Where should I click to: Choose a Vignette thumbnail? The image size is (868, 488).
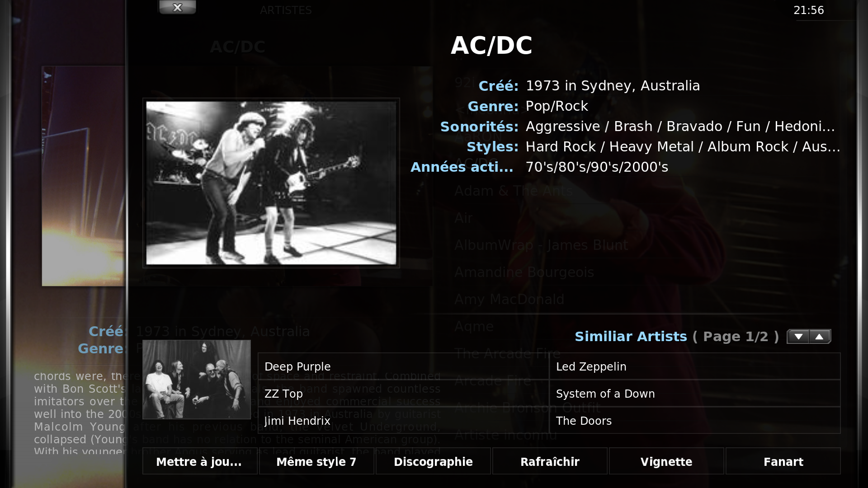point(666,461)
